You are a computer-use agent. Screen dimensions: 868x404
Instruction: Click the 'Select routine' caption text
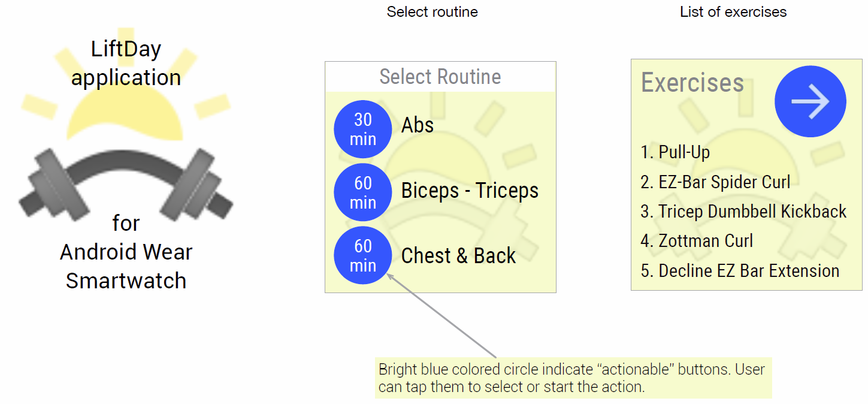coord(432,12)
